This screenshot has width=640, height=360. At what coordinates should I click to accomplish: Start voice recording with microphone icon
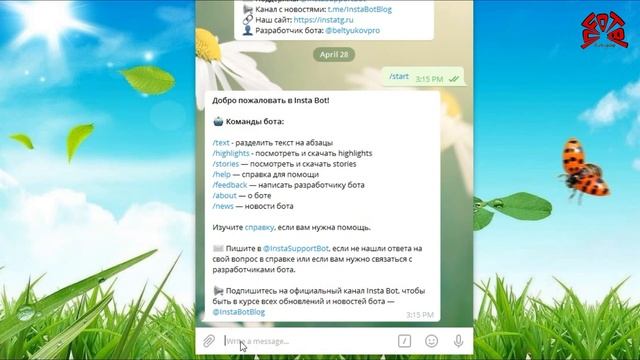pyautogui.click(x=458, y=341)
